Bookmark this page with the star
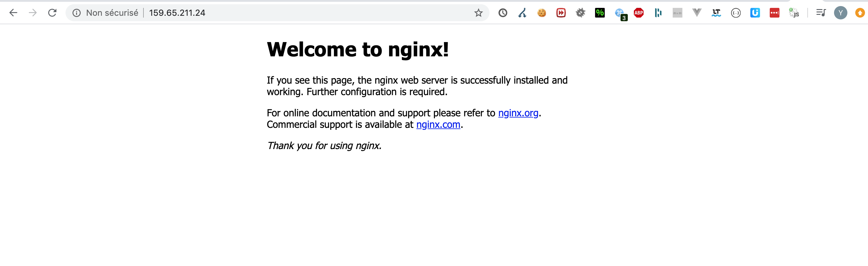 click(x=478, y=13)
